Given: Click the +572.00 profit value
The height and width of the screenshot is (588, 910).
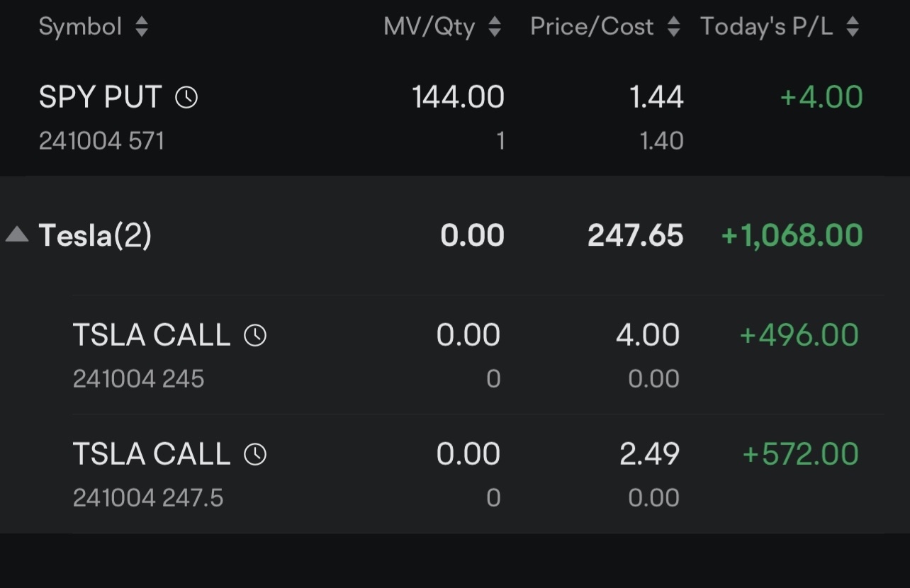Looking at the screenshot, I should coord(800,454).
